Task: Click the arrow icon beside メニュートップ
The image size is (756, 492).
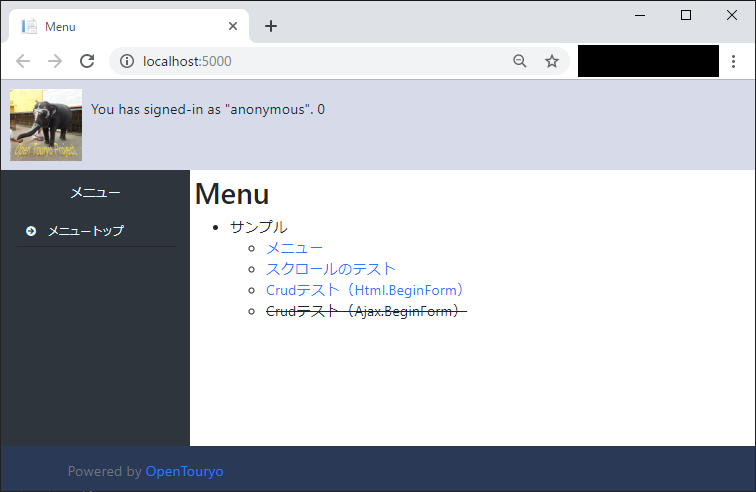Action: point(31,231)
